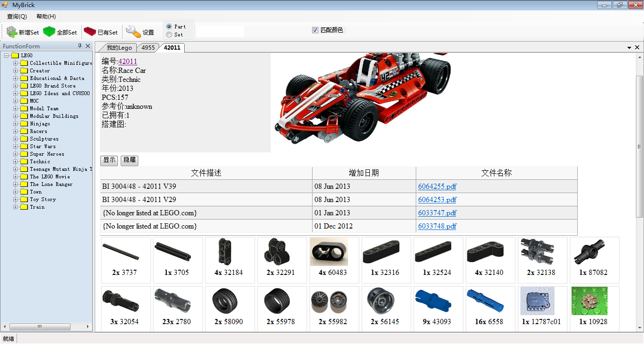This screenshot has width=644, height=344.
Task: Close the FunctionForm panel
Action: 88,46
